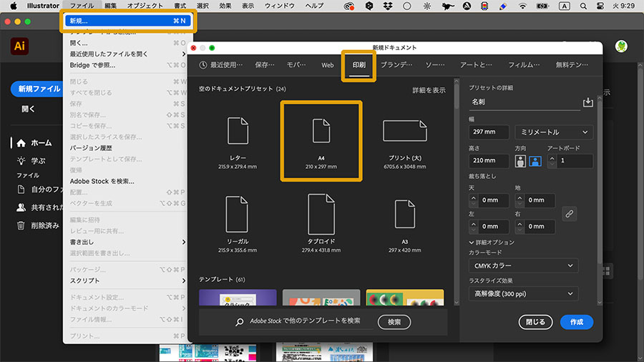Click the height field showing 210 mm
Image resolution: width=644 pixels, height=362 pixels.
click(489, 161)
